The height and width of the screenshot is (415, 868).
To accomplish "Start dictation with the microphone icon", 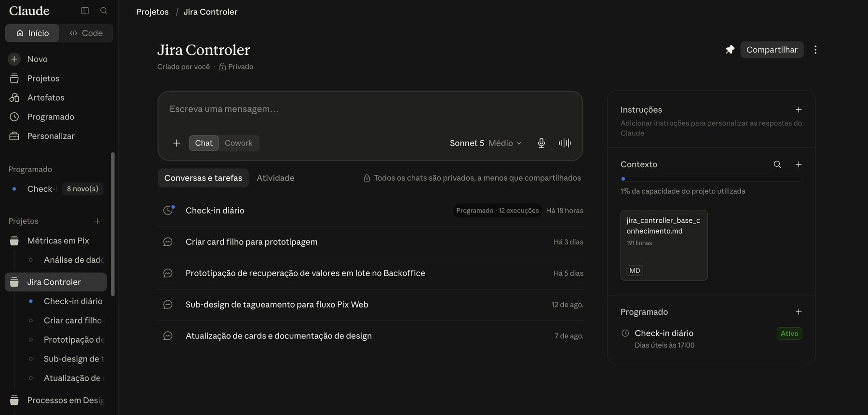I will click(x=542, y=143).
